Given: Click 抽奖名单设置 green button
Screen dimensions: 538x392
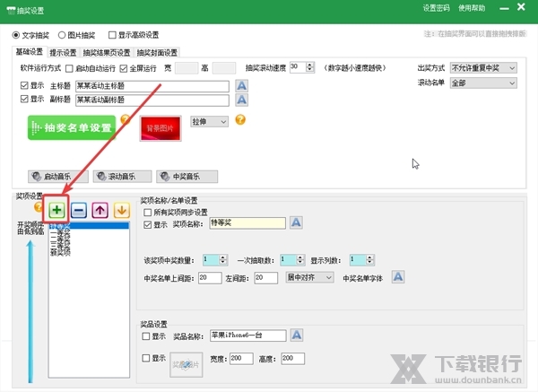Looking at the screenshot, I should tap(72, 127).
